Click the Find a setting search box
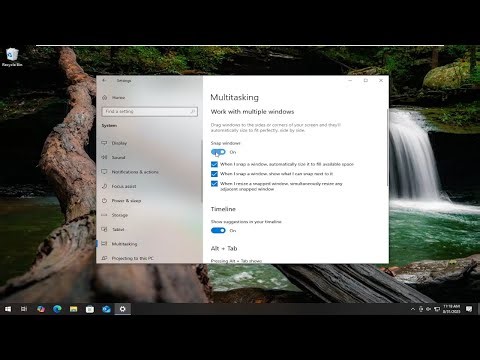 tap(150, 111)
